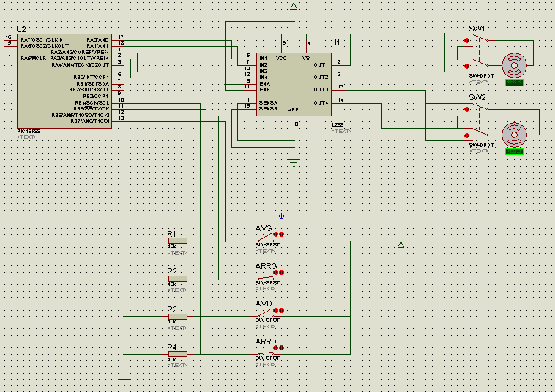
Task: Click the 'AVD' switch name label
Action: point(264,304)
